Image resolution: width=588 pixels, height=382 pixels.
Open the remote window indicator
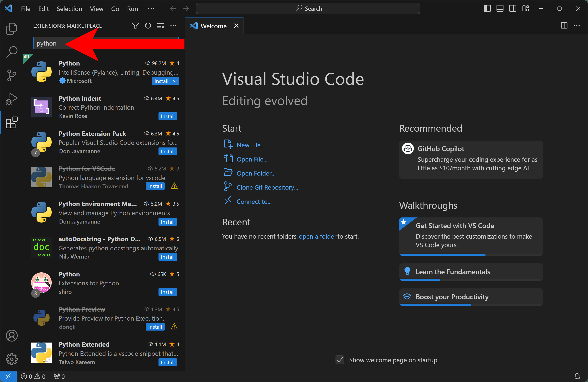coord(8,376)
